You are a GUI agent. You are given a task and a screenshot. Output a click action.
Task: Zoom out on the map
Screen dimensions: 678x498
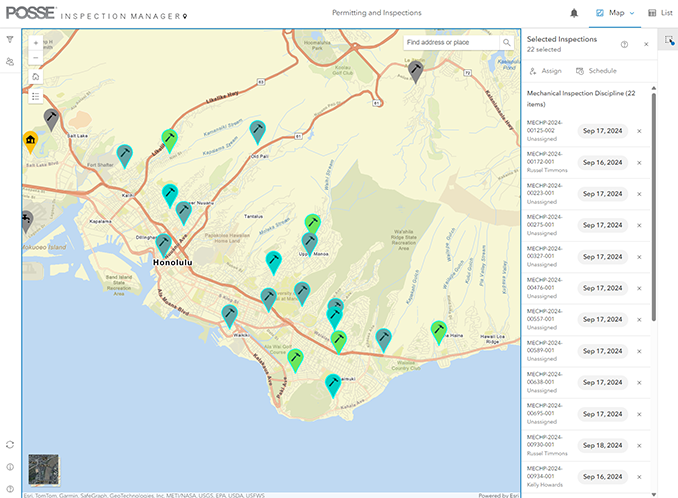tap(36, 57)
